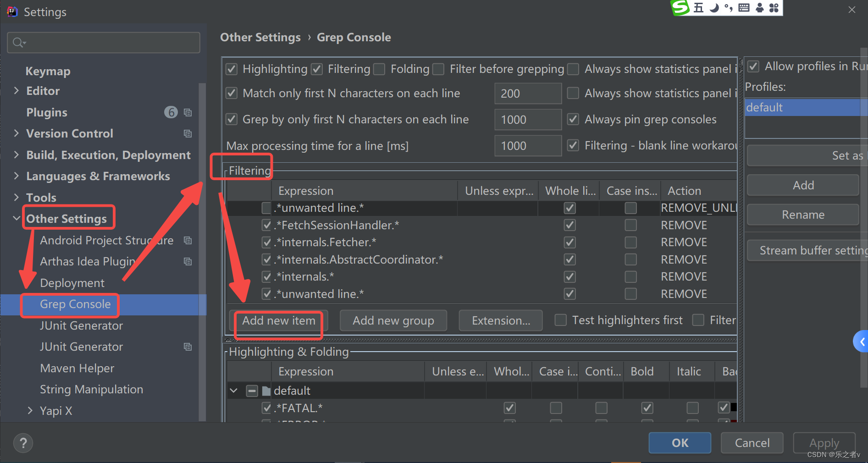Collapse the default highlighting group

pos(234,391)
